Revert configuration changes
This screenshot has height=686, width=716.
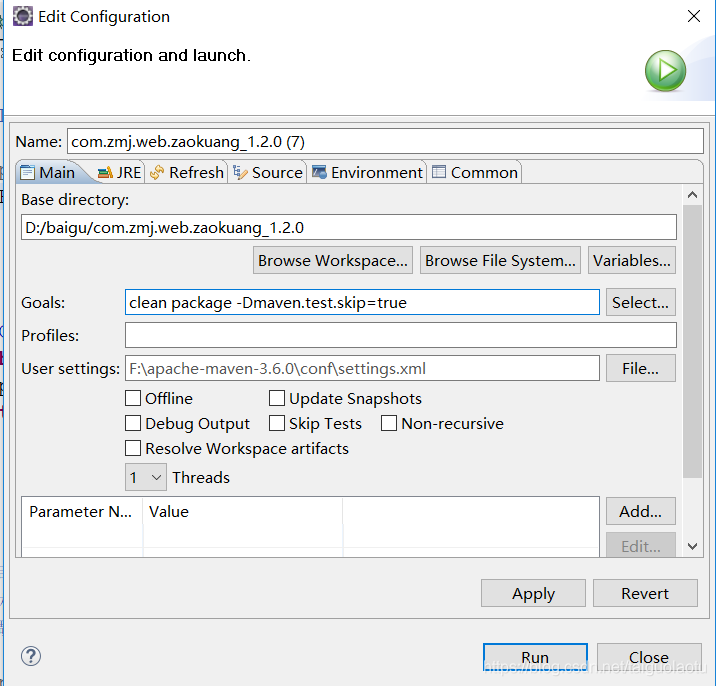point(645,593)
